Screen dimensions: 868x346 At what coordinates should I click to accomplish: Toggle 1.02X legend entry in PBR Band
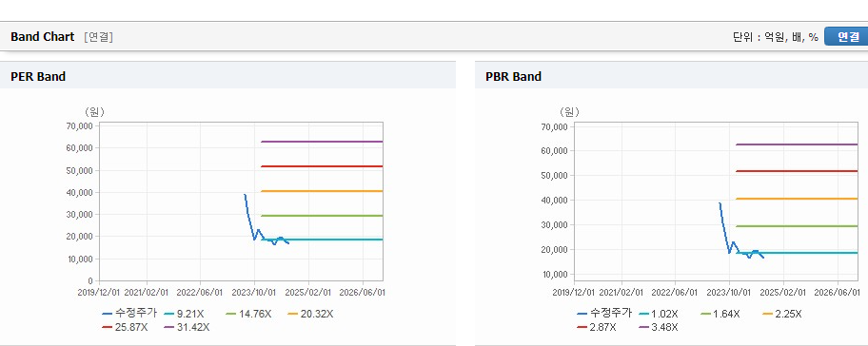click(659, 314)
